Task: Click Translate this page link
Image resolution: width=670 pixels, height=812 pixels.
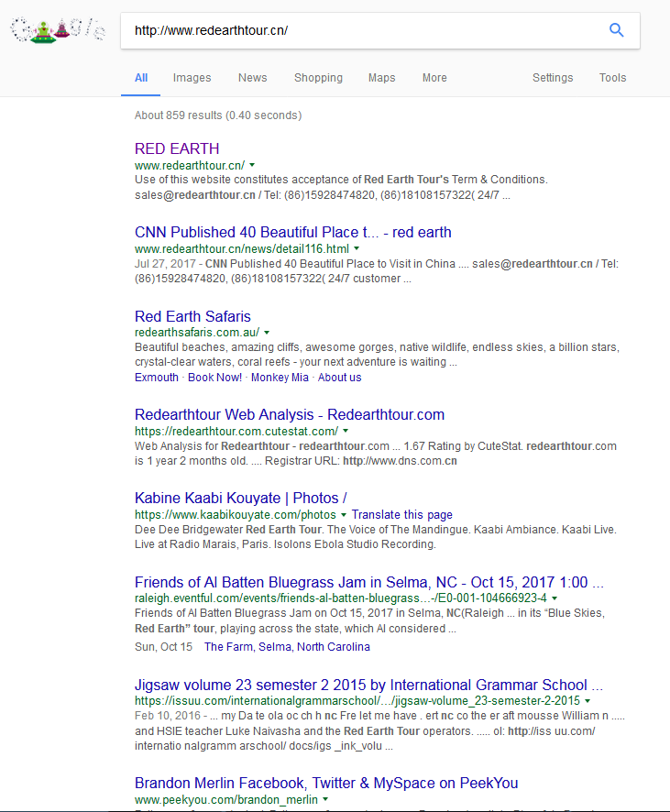Action: [x=401, y=515]
